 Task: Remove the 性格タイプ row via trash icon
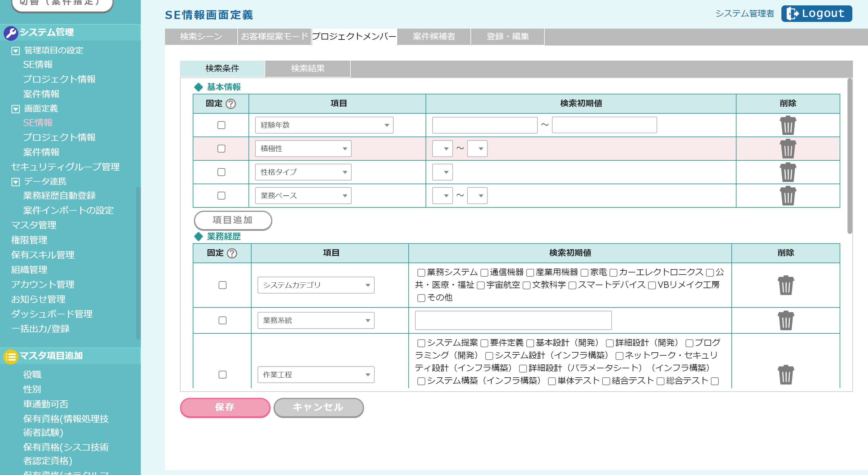(787, 172)
